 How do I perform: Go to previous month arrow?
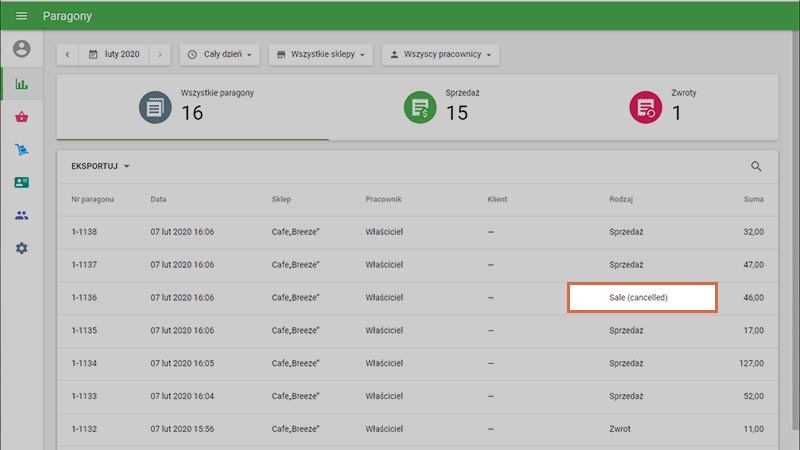click(x=67, y=54)
